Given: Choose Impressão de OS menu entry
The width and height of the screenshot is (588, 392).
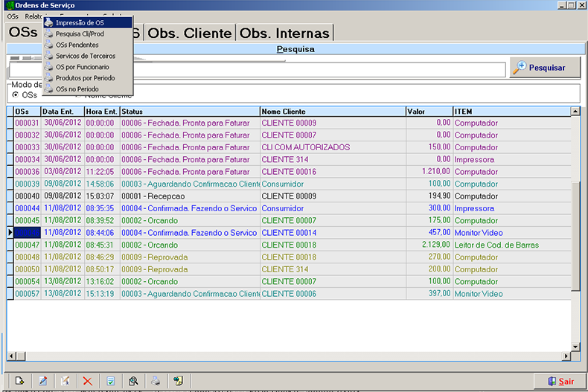Looking at the screenshot, I should [80, 23].
